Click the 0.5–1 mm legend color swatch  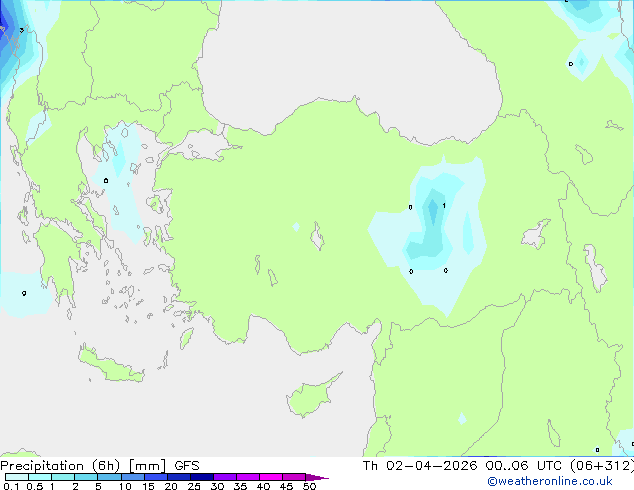40,477
